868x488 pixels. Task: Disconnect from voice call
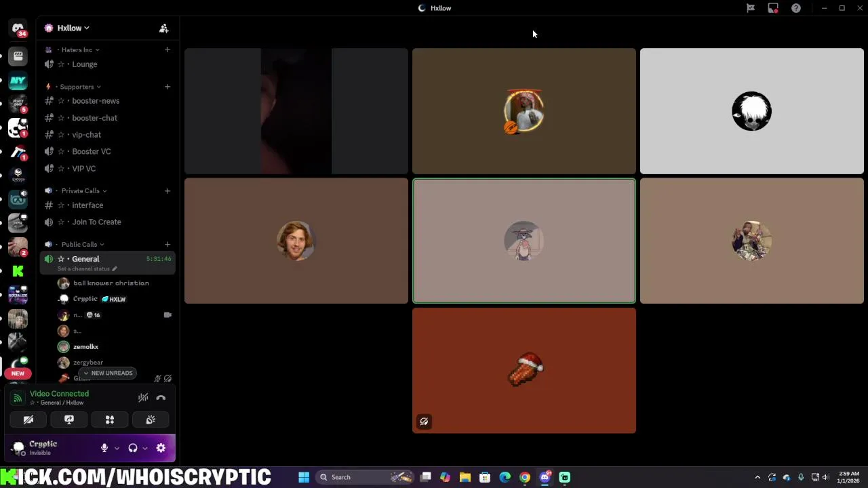point(161,398)
